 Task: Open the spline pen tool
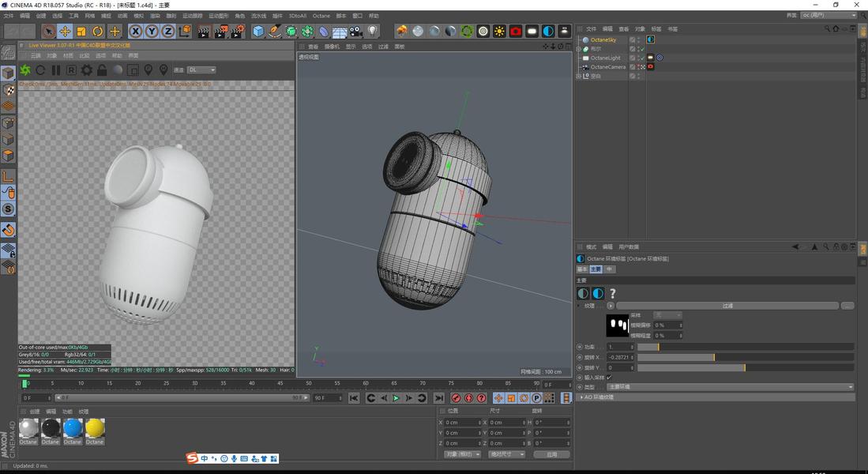275,32
